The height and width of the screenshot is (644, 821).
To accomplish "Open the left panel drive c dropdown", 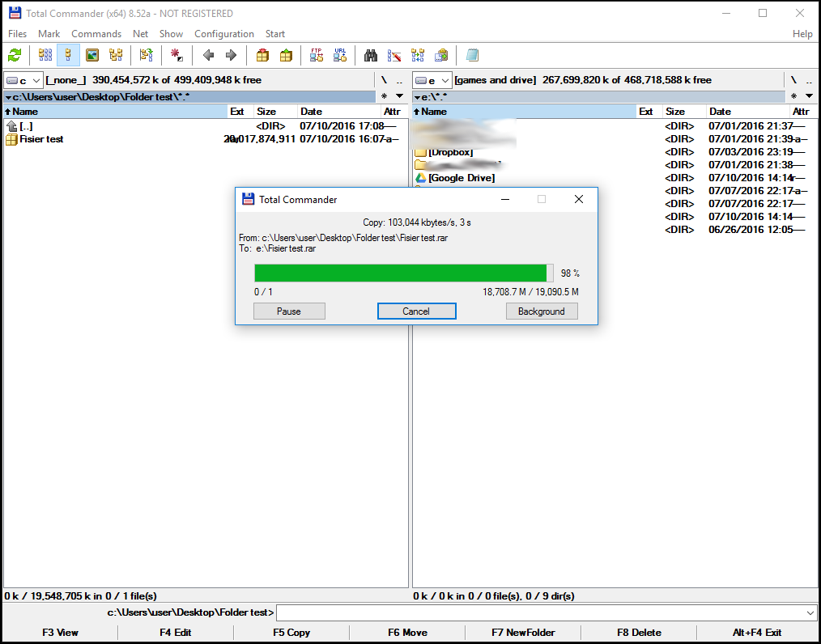I will coord(23,80).
